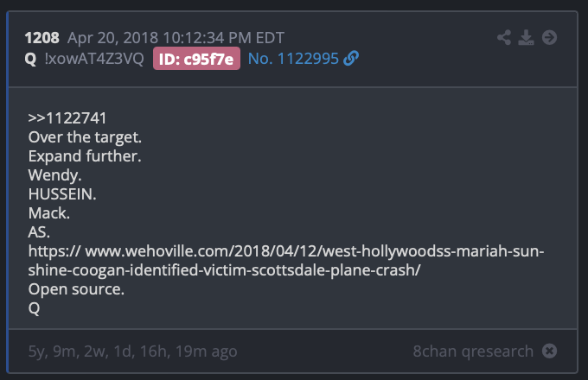Click the Wendy. line in the post

pos(54,175)
